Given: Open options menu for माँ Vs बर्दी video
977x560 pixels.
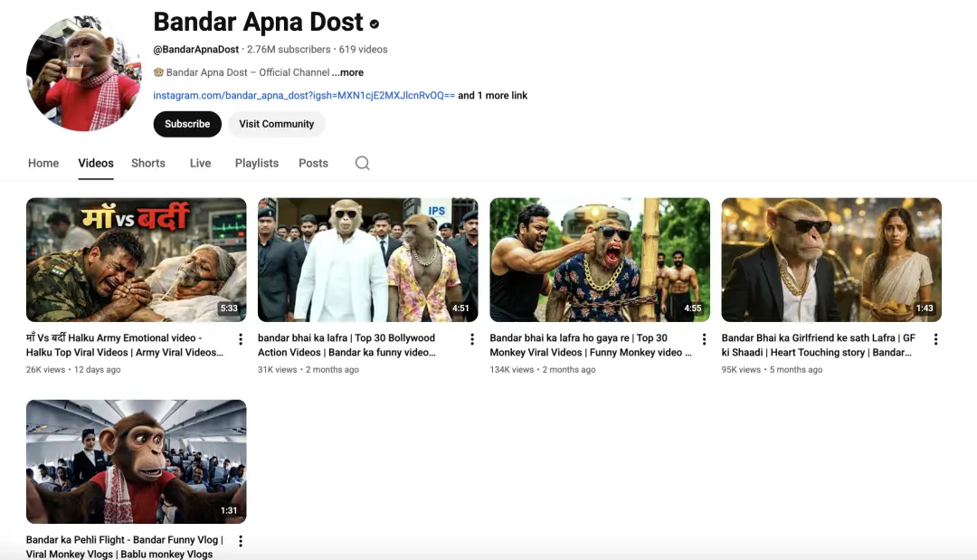Looking at the screenshot, I should tap(241, 339).
